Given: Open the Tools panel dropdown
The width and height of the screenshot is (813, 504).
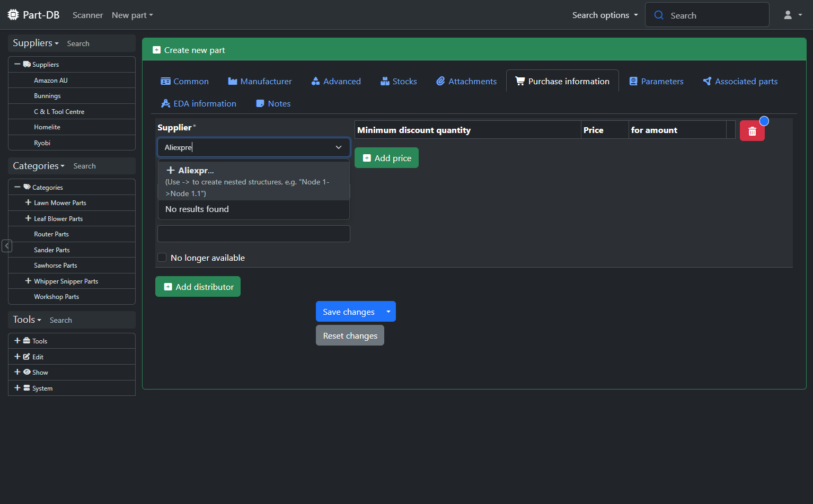Looking at the screenshot, I should click(27, 320).
